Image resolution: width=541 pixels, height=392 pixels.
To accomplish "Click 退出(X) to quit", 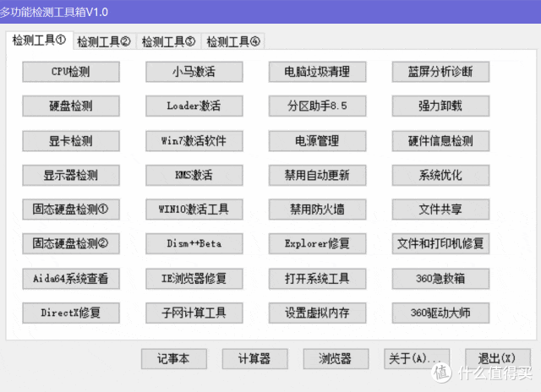I will point(498,359).
